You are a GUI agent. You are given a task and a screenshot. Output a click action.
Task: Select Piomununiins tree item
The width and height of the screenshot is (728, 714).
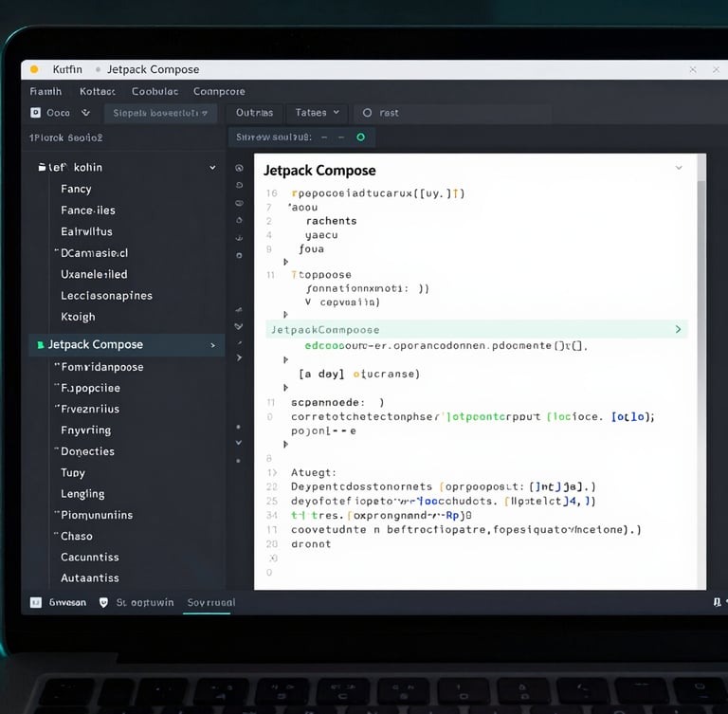click(x=97, y=515)
